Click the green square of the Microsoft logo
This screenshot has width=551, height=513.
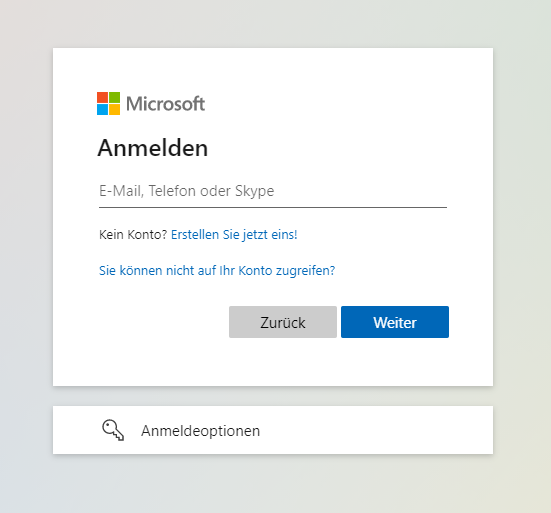click(114, 97)
